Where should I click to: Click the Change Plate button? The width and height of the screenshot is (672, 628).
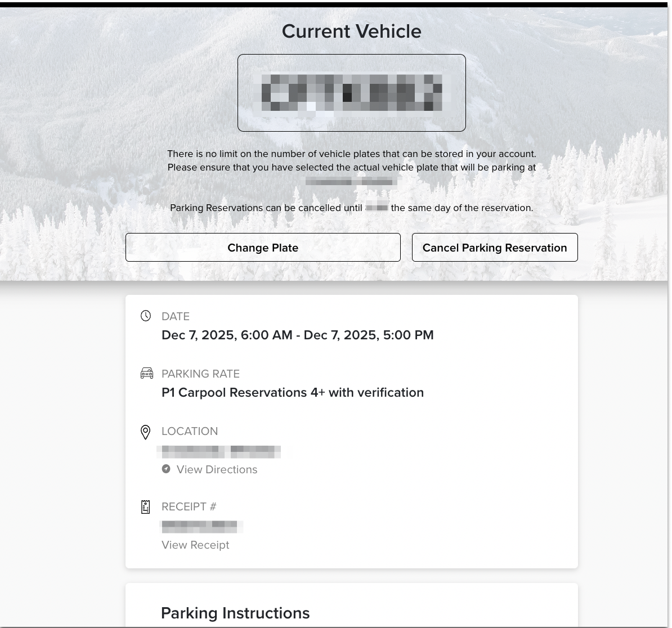click(263, 248)
